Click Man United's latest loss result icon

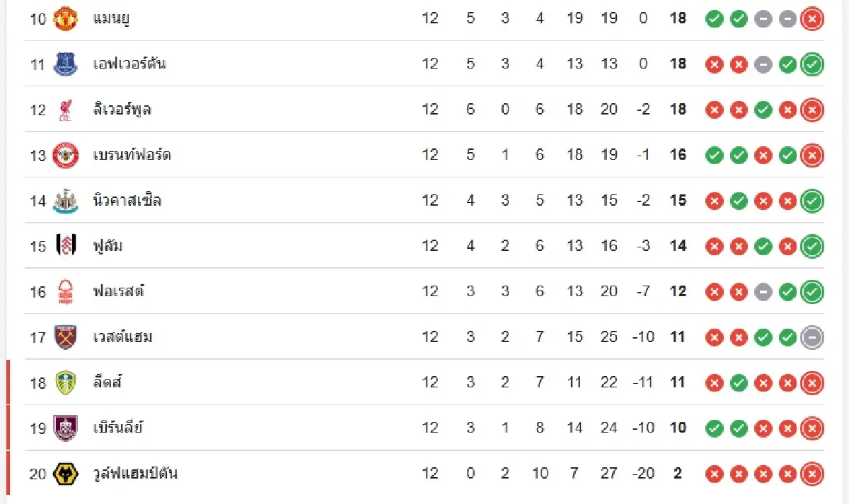812,19
